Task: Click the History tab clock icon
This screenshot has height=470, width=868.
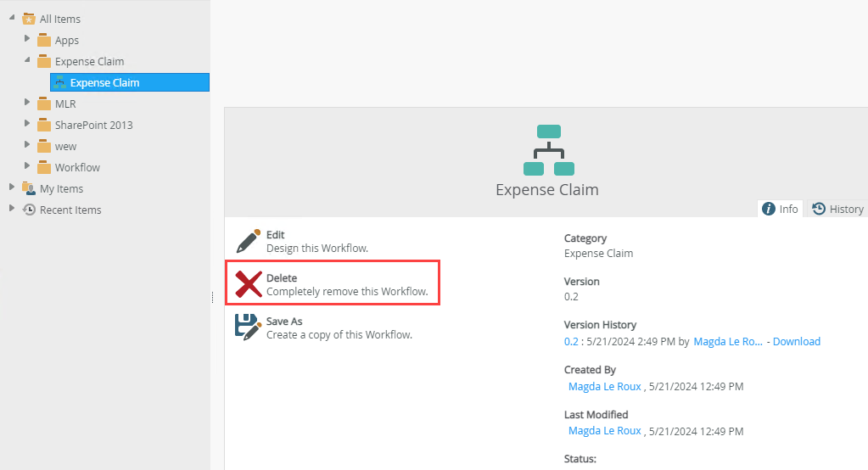Action: coord(818,209)
